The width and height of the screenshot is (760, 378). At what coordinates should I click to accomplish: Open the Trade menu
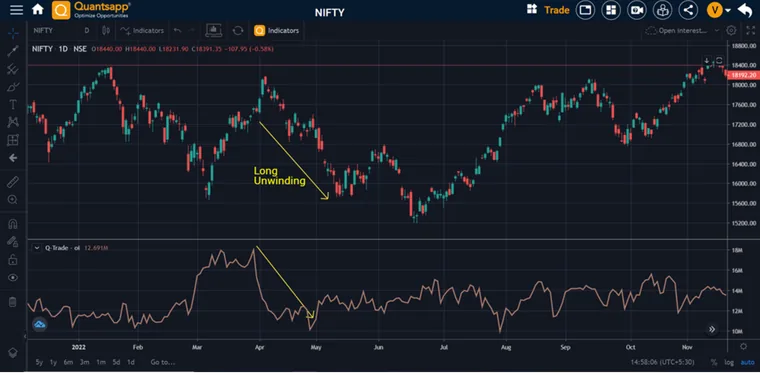click(557, 10)
